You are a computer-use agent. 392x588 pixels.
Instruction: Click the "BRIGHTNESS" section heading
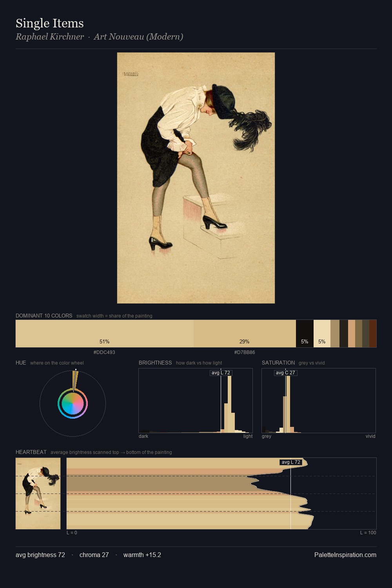[x=155, y=363]
